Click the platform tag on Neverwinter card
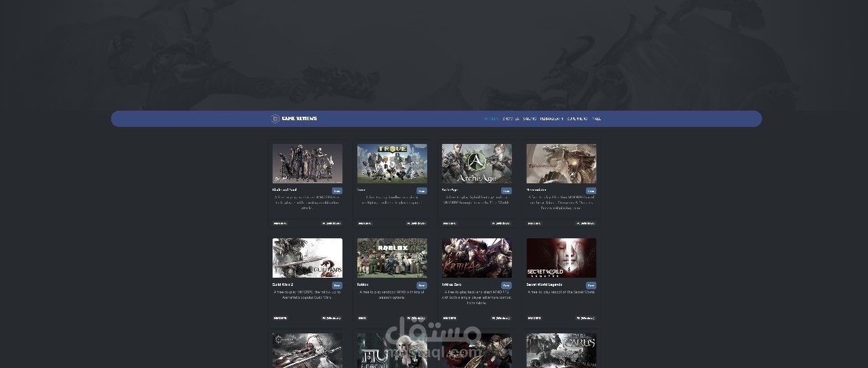The image size is (868, 368). click(586, 223)
